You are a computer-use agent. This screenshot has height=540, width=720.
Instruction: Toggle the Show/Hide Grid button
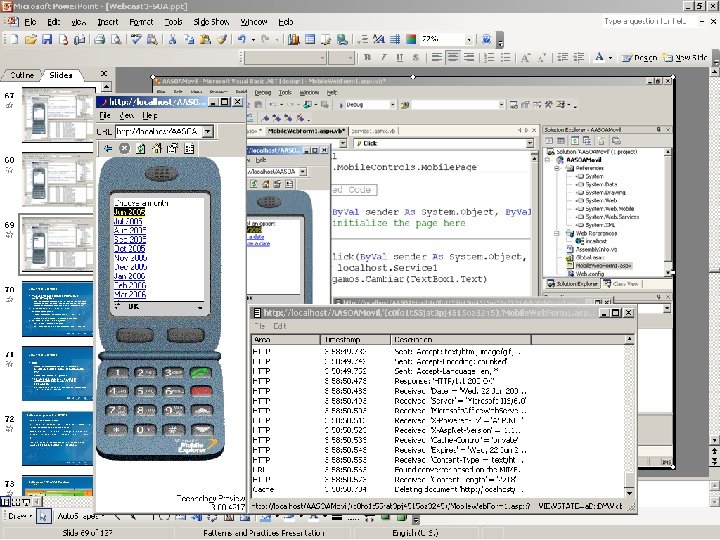[x=395, y=39]
